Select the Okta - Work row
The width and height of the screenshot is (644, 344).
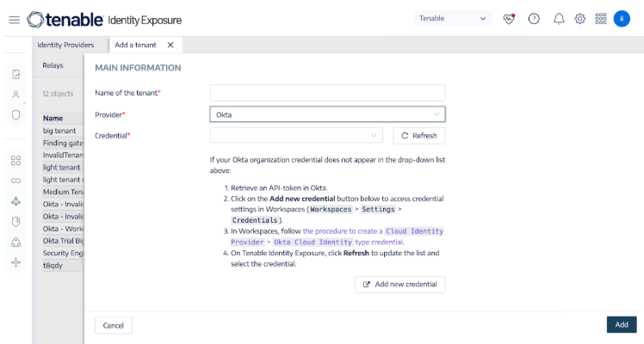click(x=63, y=229)
